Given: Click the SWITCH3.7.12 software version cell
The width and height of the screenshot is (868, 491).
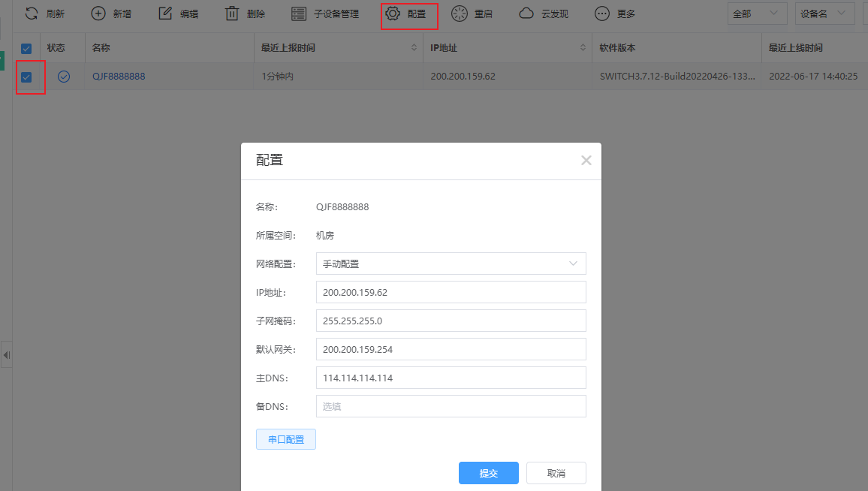Looking at the screenshot, I should (677, 77).
